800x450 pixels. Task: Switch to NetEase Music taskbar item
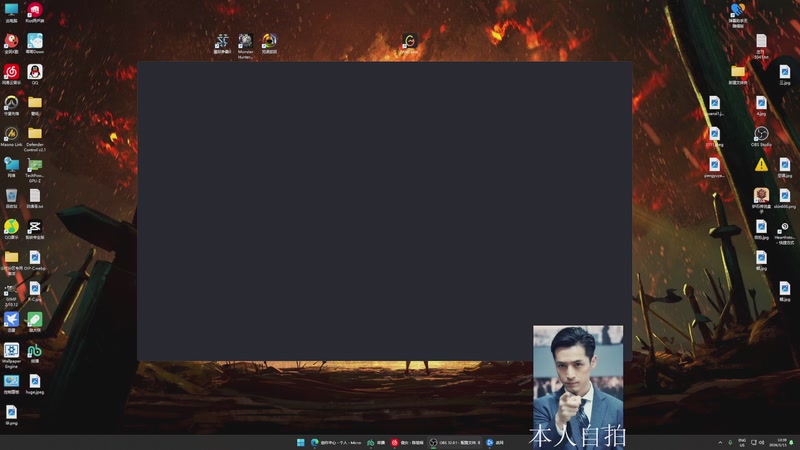[x=408, y=442]
